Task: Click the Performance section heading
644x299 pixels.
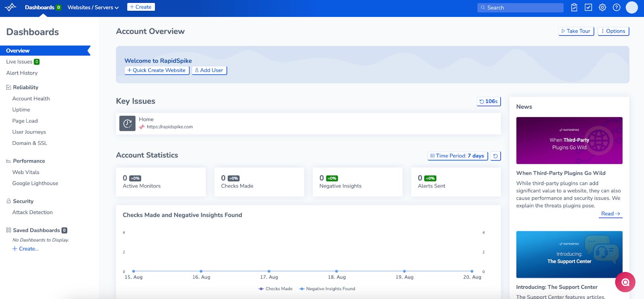Action: [x=29, y=161]
